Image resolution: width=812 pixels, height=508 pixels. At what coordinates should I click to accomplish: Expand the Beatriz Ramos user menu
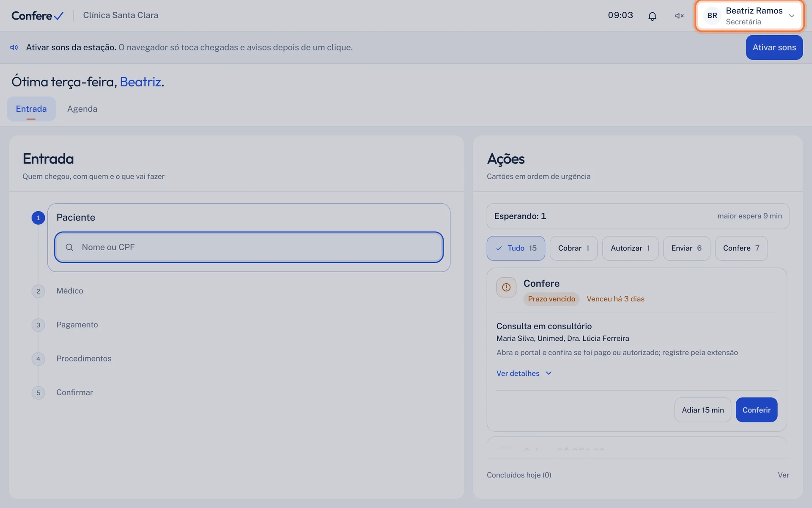tap(749, 16)
